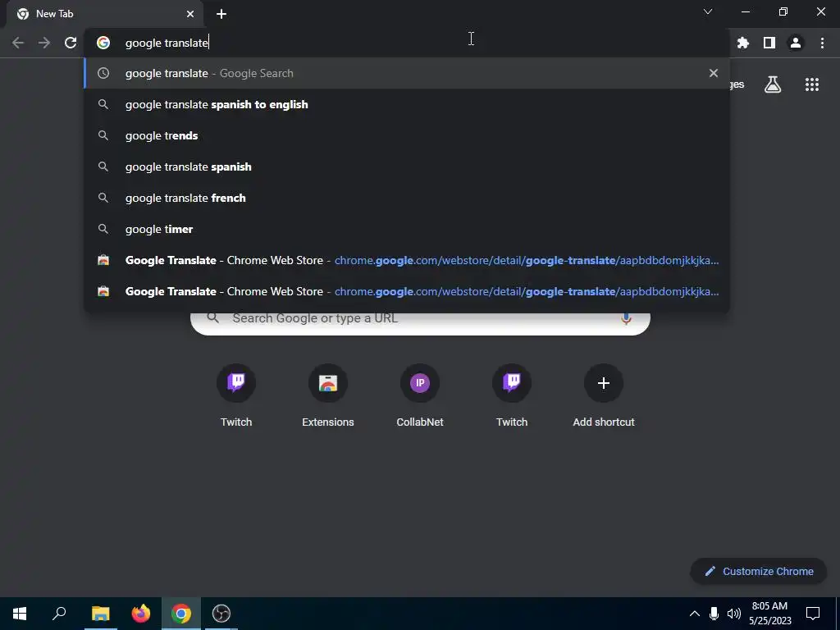The width and height of the screenshot is (840, 630).
Task: Open the Google apps grid
Action: pos(812,84)
